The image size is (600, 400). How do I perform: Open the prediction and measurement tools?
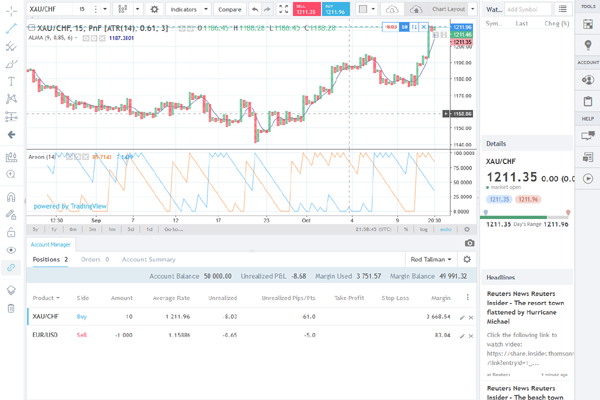tap(11, 116)
